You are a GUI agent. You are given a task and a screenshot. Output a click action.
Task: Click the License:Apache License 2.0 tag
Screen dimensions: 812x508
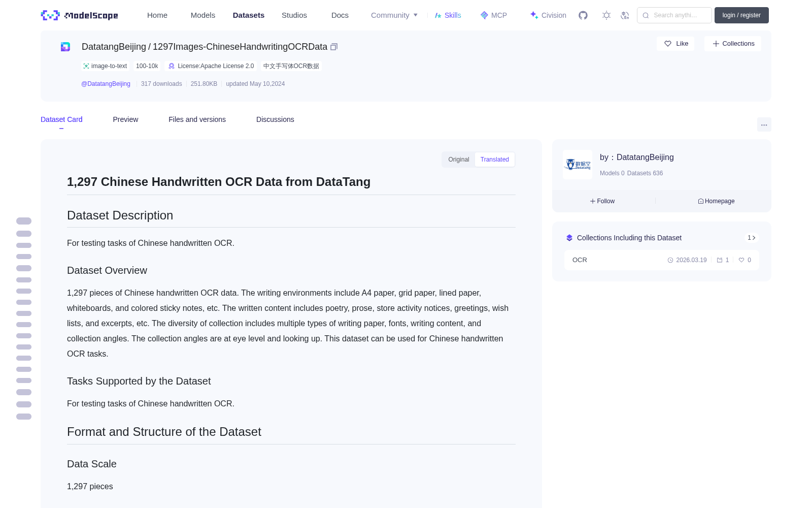[211, 66]
